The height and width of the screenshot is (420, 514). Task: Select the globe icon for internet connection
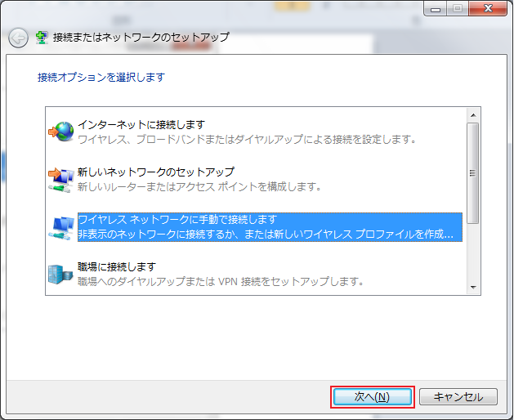pyautogui.click(x=60, y=132)
